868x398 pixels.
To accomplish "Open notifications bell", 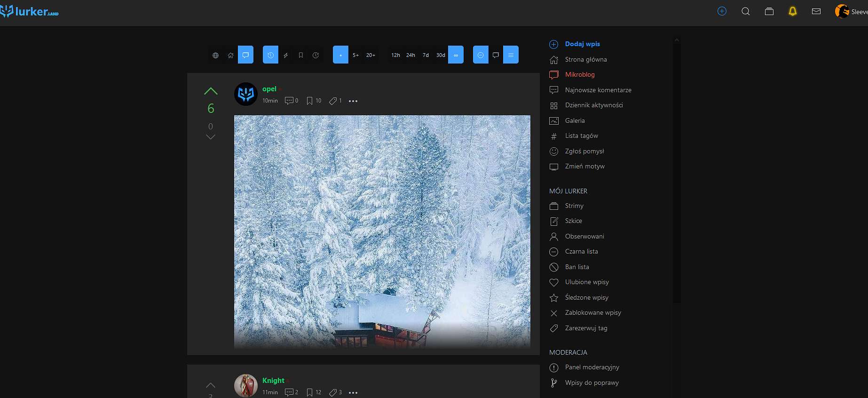I will pos(793,11).
